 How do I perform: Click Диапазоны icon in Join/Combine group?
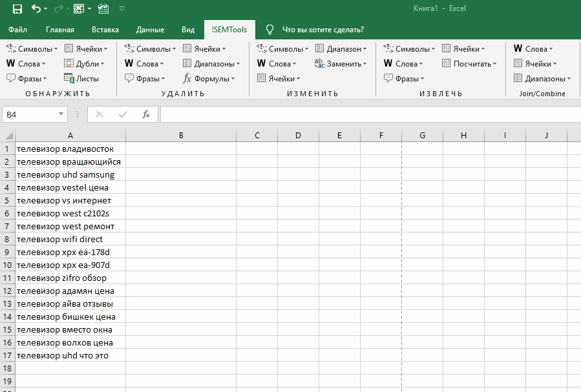518,78
